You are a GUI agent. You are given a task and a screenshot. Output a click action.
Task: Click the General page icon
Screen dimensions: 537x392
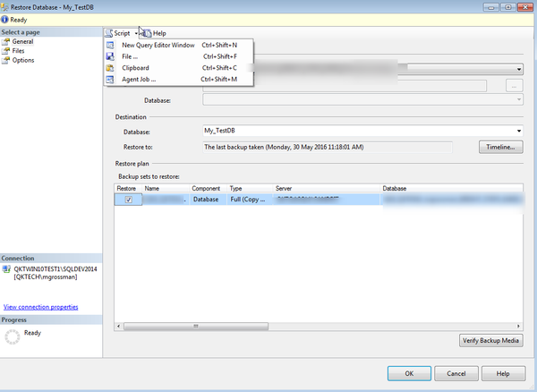point(6,41)
